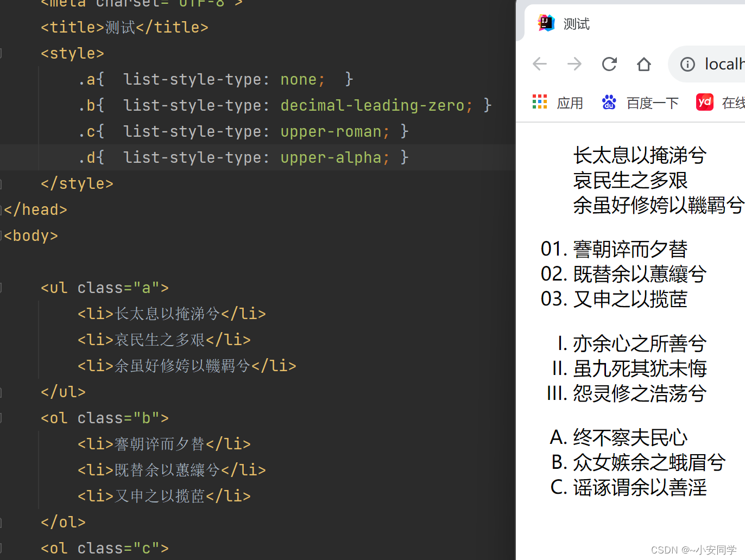Click the code line 余虽好修姱以鞿羁兮 li
Viewport: 745px width, 560px height.
pos(187,366)
